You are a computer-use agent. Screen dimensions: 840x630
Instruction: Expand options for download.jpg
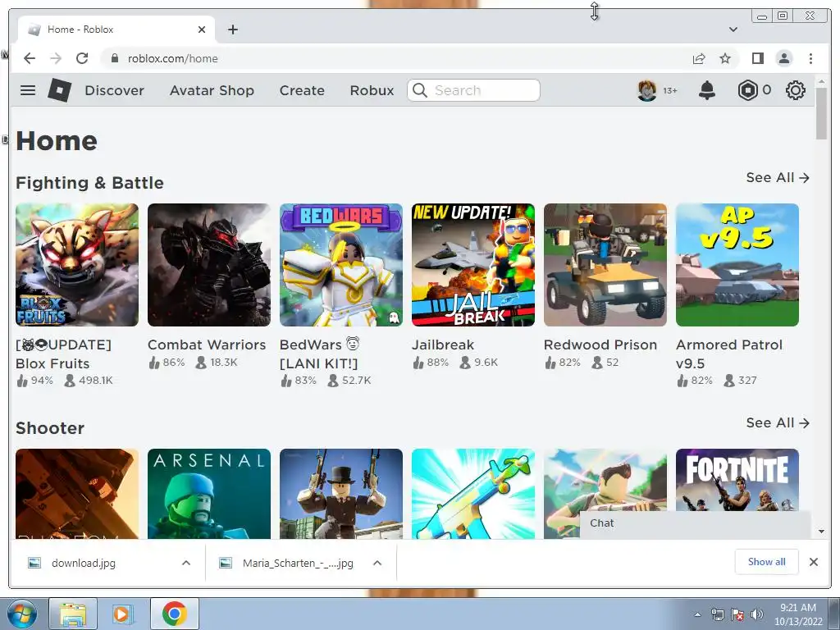[x=186, y=563]
